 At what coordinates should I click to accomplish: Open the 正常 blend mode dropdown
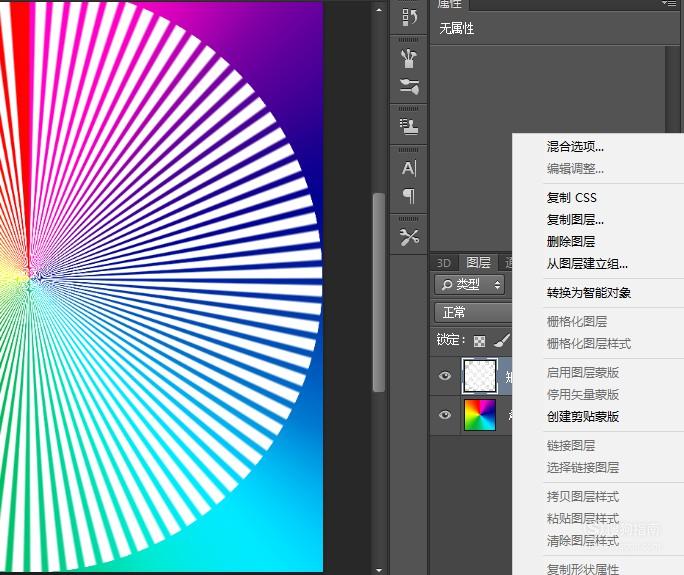tap(473, 312)
